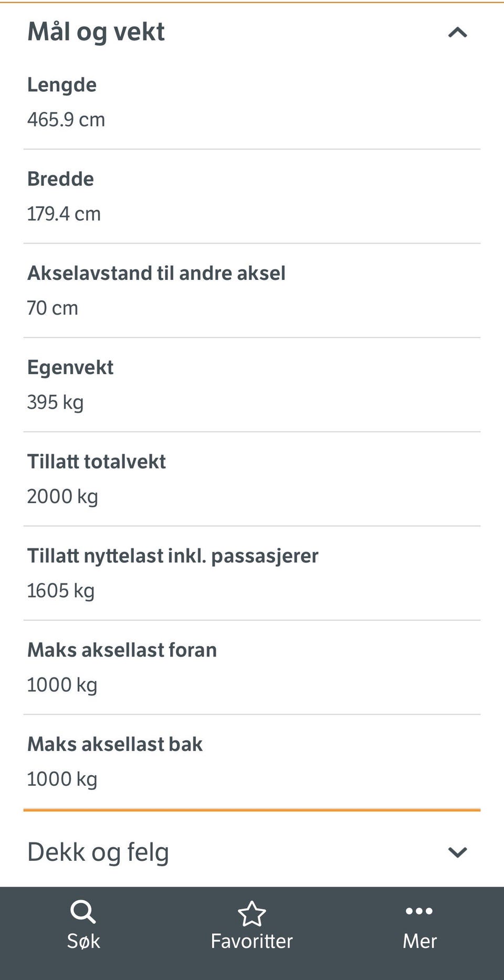Select the Lengde 465.9 cm value
504x980 pixels.
click(66, 120)
